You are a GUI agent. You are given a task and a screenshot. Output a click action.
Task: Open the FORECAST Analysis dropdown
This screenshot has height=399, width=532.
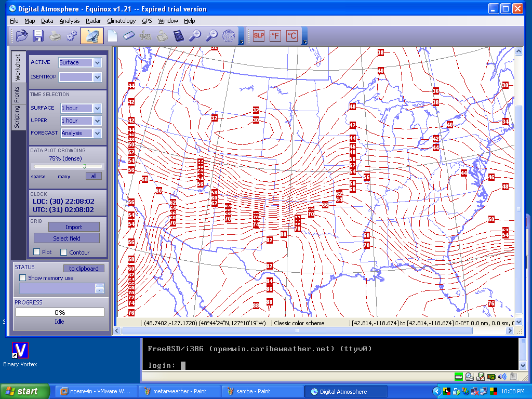pyautogui.click(x=97, y=133)
